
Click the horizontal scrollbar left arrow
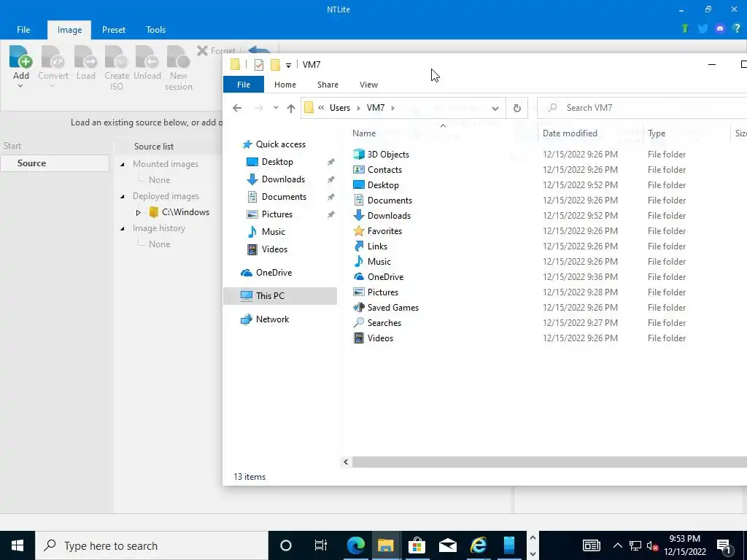[x=346, y=462]
